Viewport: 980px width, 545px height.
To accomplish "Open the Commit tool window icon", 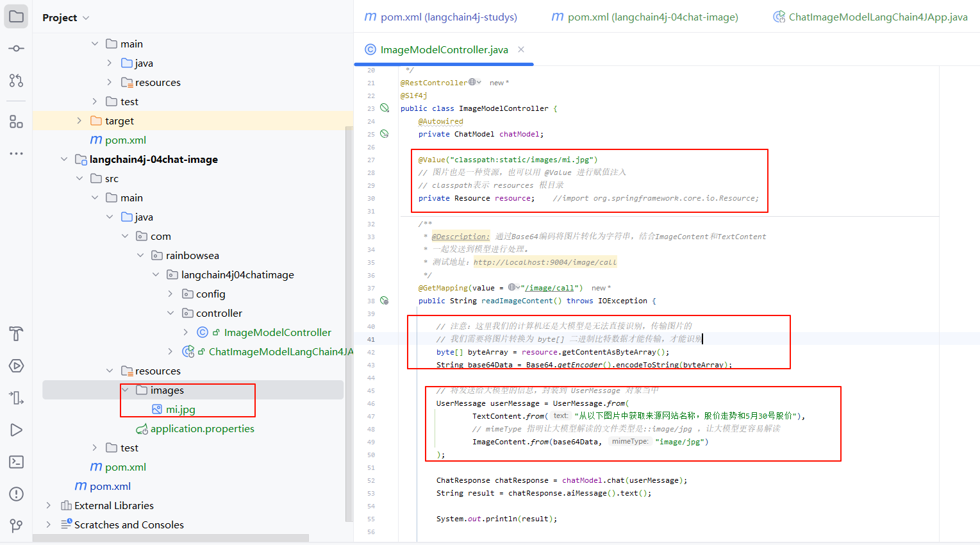I will pos(17,49).
